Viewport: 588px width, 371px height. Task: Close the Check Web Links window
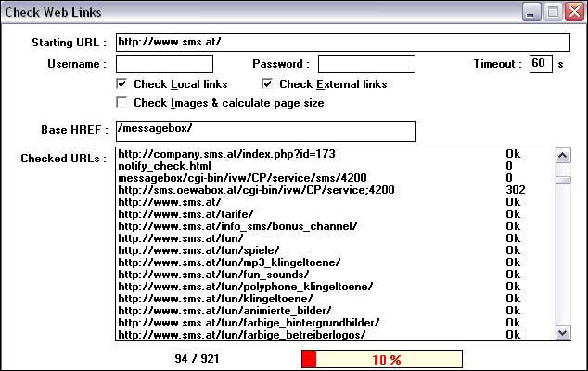pyautogui.click(x=572, y=12)
